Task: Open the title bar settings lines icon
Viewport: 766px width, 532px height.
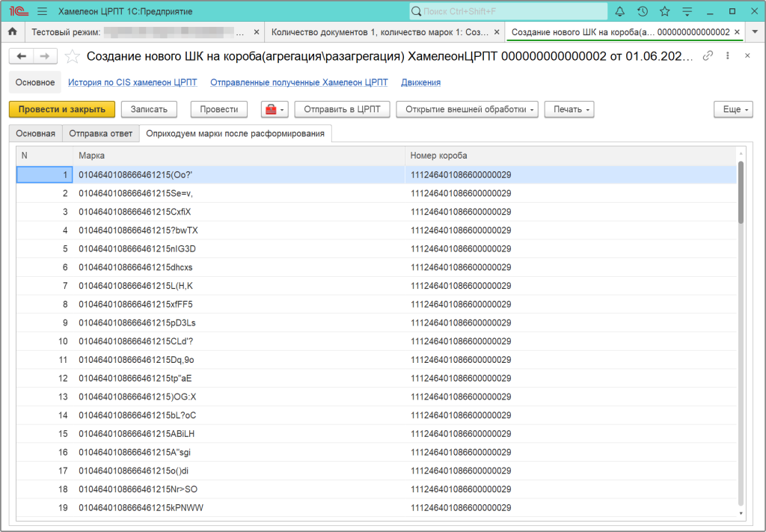Action: (687, 11)
